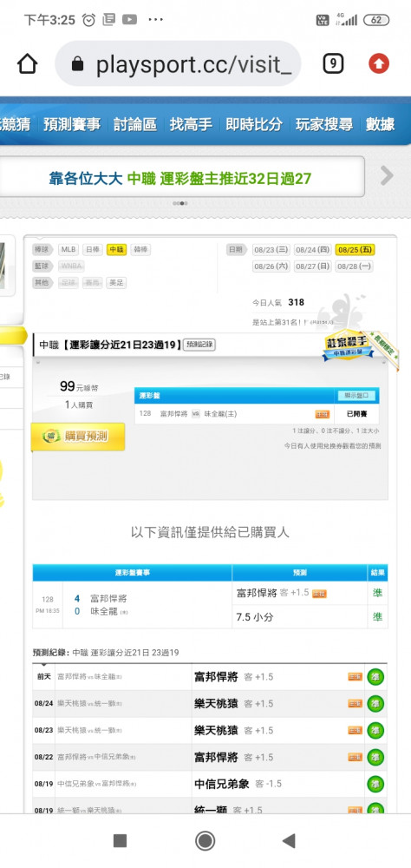Tap the padlock icon in address bar
Viewport: 411px width, 868px height.
(77, 65)
